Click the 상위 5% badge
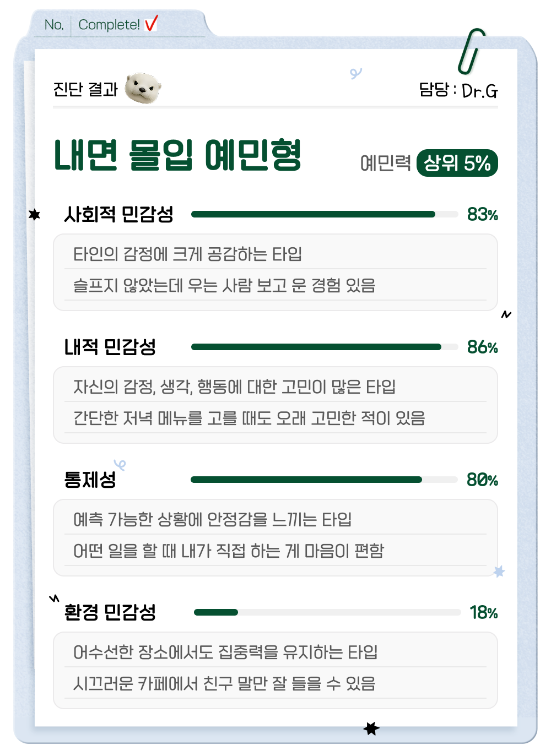 457,163
